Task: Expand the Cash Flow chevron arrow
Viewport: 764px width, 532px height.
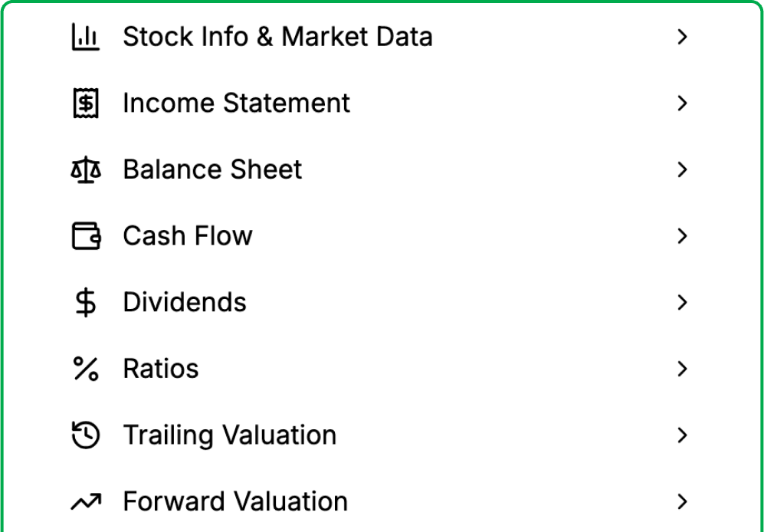Action: (x=682, y=235)
